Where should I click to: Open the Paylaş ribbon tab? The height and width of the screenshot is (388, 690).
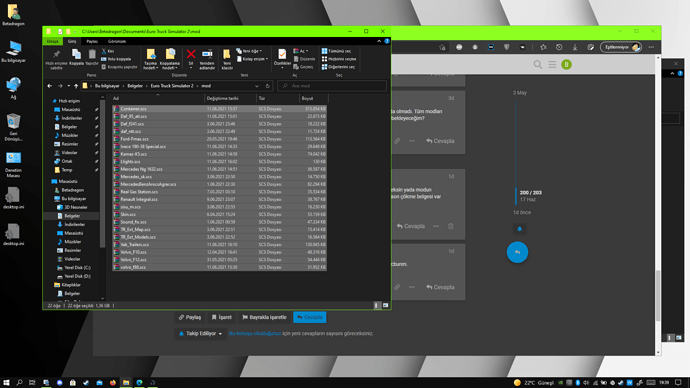[x=92, y=41]
